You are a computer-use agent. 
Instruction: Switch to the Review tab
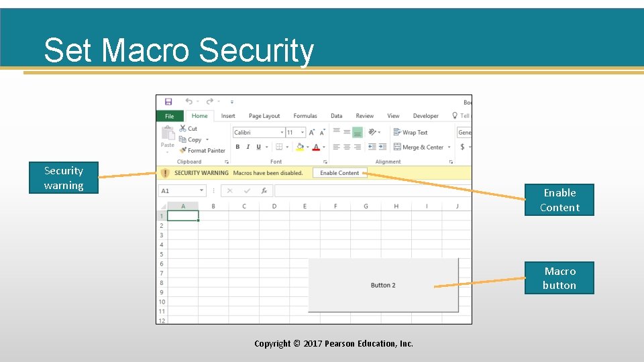click(x=365, y=116)
